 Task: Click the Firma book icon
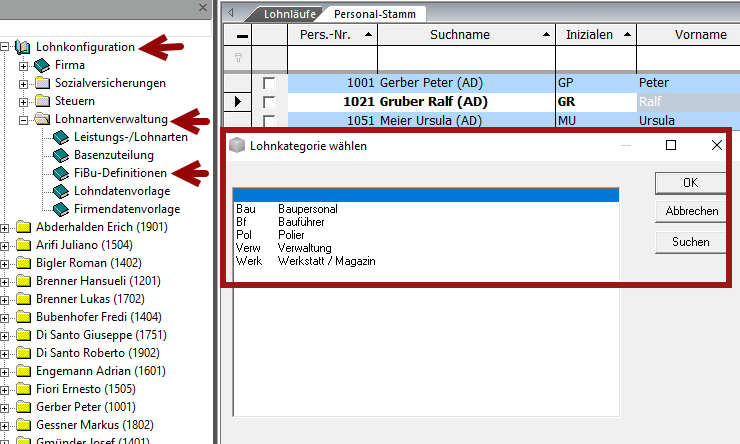click(42, 65)
